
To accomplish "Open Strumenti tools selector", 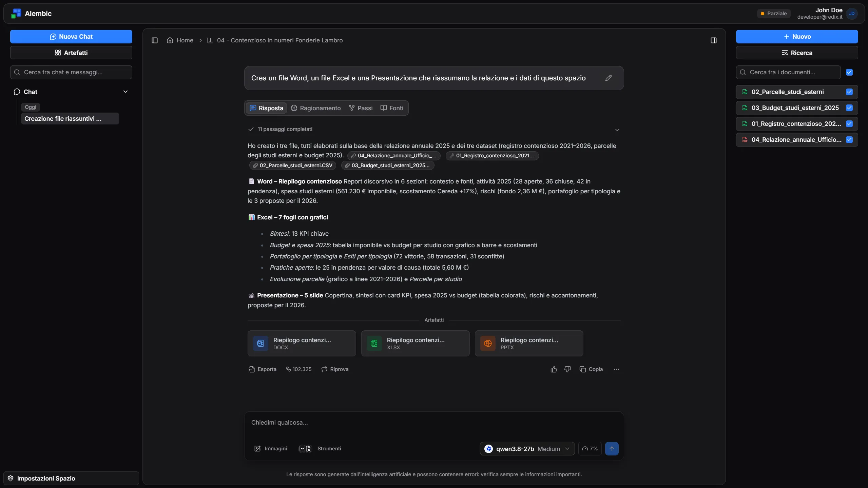I will pos(320,449).
